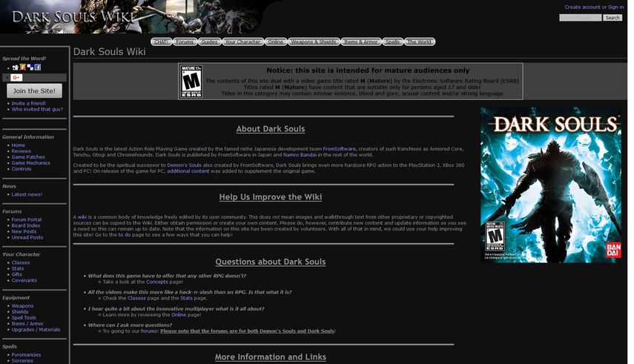634x364 pixels.
Task: Open the to do page link
Action: (124, 235)
